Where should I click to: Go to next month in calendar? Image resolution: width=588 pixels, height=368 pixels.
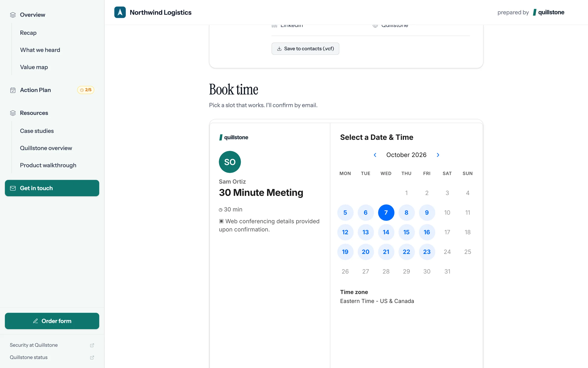(x=438, y=155)
